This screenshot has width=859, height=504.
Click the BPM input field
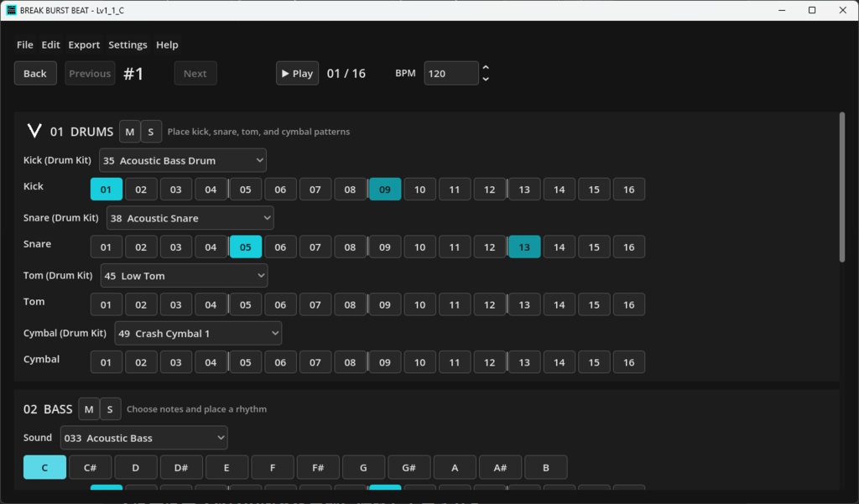point(450,74)
